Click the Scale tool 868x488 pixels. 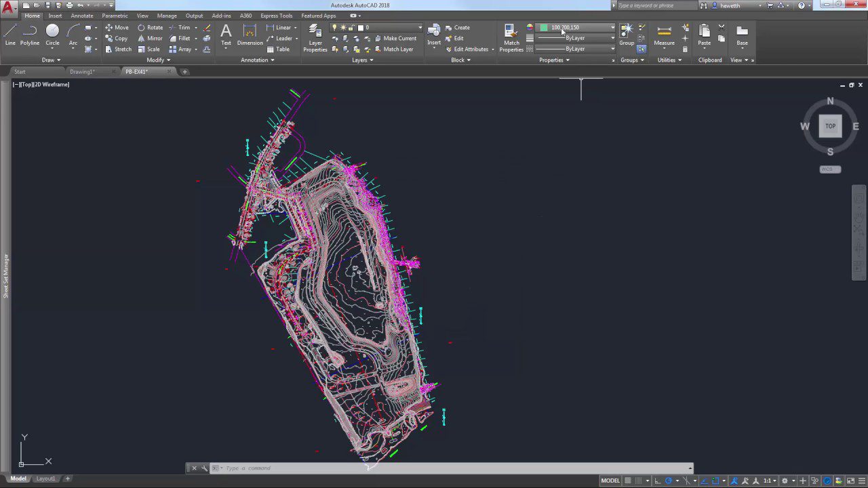149,49
